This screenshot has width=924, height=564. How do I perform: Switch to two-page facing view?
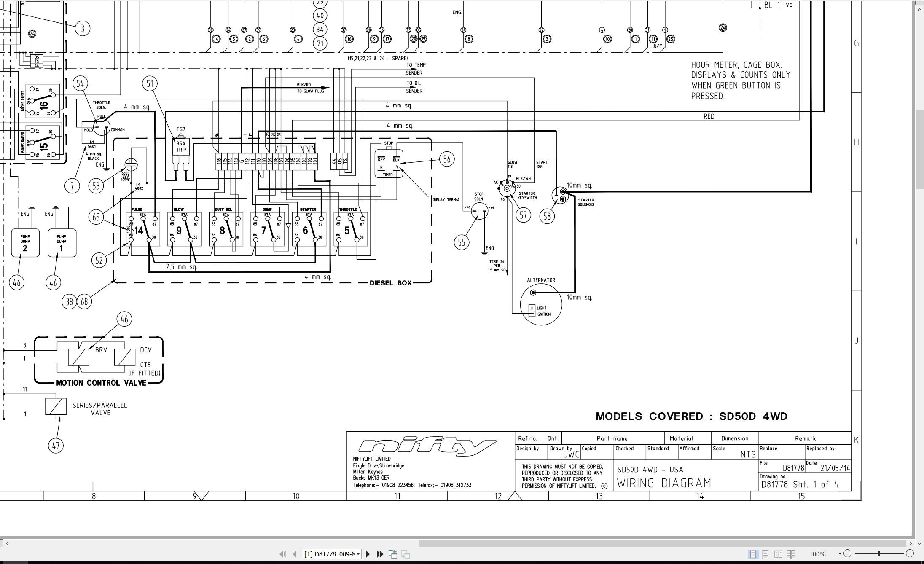778,554
